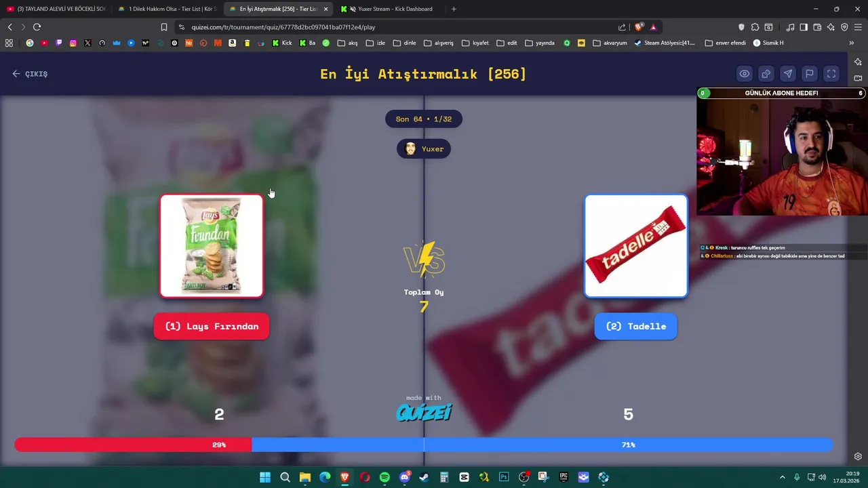The height and width of the screenshot is (488, 868).
Task: Switch to 1 Dilek Hakkım Olsa tab
Action: pos(168,9)
